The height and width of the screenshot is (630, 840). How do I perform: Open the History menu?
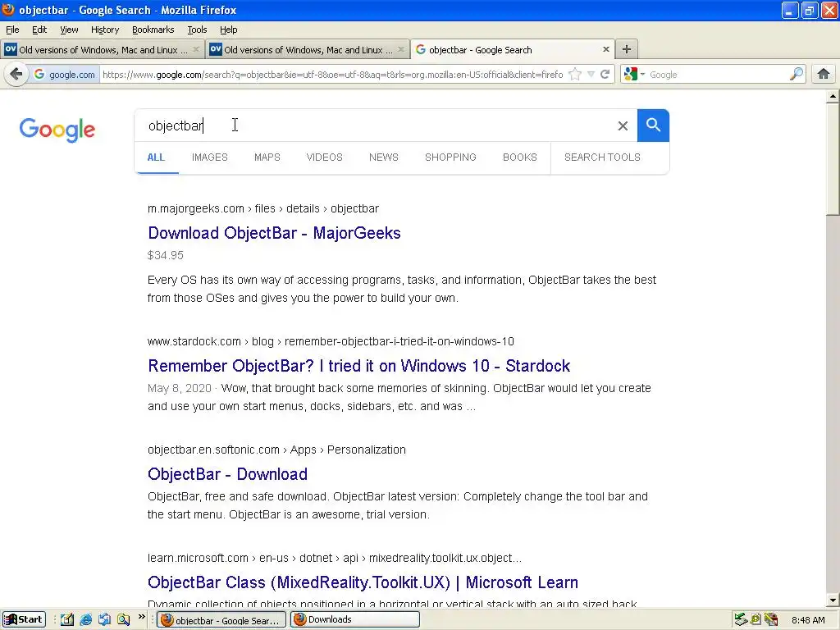pyautogui.click(x=104, y=30)
